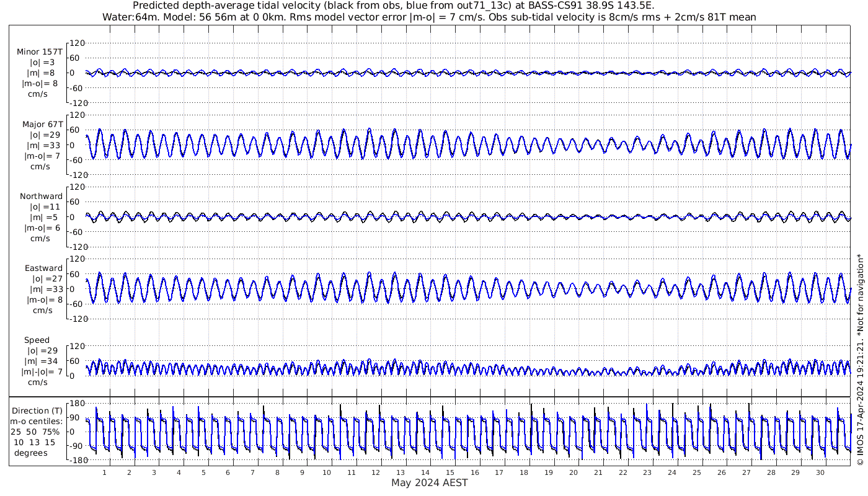
Task: Click day '18' on the date axis
Action: (x=524, y=472)
